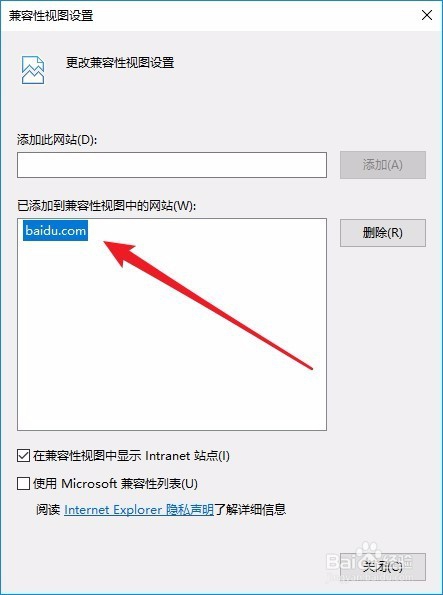Uncheck the Intranet sites checkbox
This screenshot has width=443, height=595.
click(24, 455)
